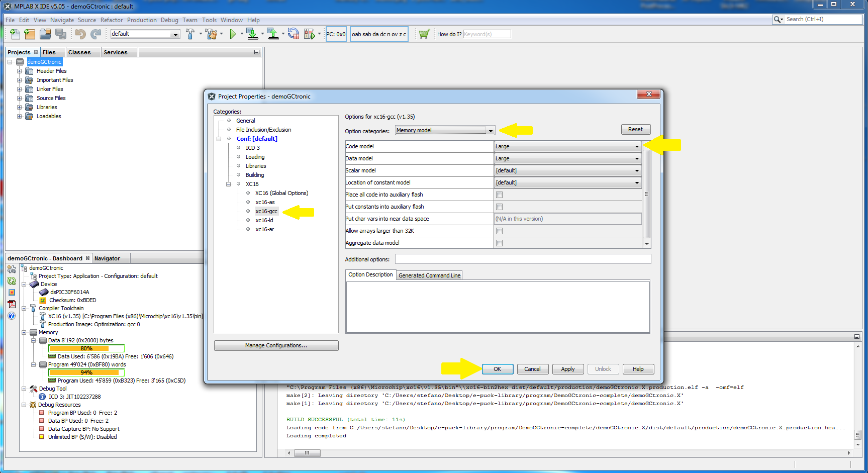
Task: Enable Place all code into auxiliary flash
Action: pyautogui.click(x=499, y=195)
